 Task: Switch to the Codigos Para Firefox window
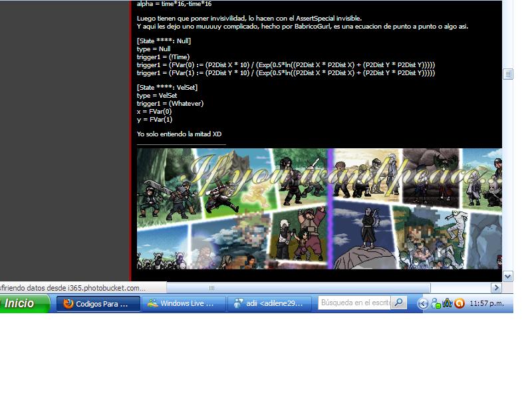point(98,304)
